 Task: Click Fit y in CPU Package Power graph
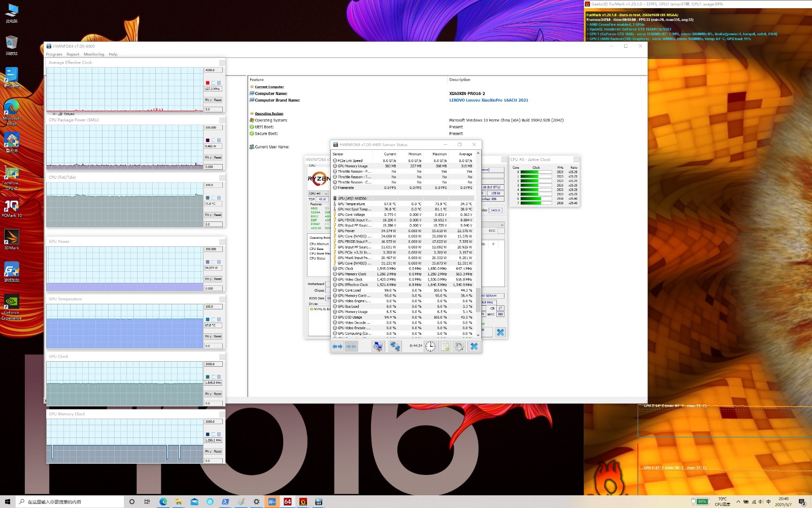click(x=208, y=157)
